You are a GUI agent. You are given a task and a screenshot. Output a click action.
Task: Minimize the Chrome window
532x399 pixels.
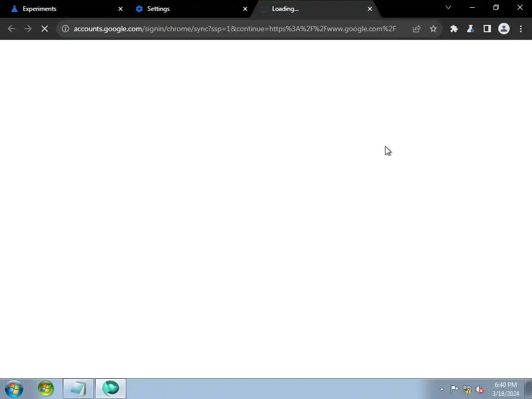pyautogui.click(x=472, y=7)
